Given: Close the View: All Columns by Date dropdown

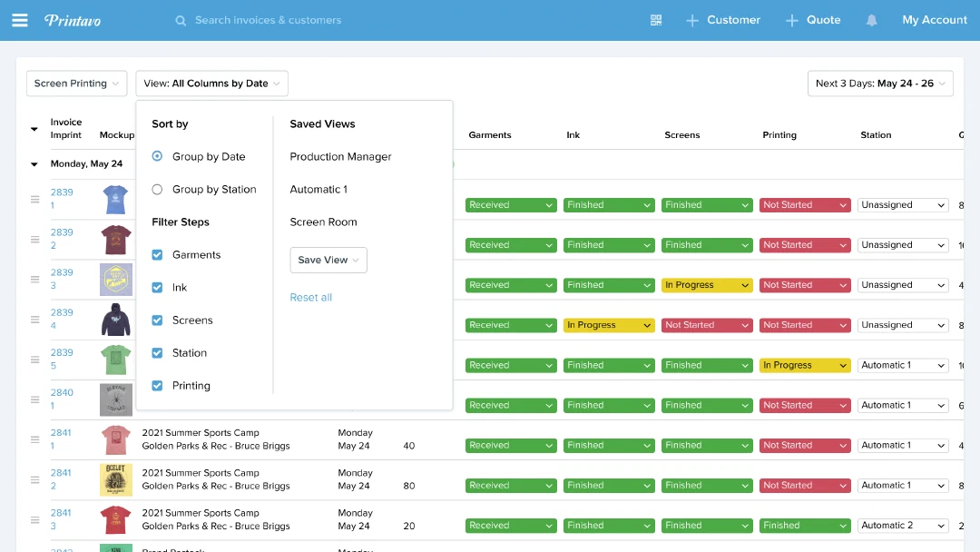Looking at the screenshot, I should [x=211, y=84].
